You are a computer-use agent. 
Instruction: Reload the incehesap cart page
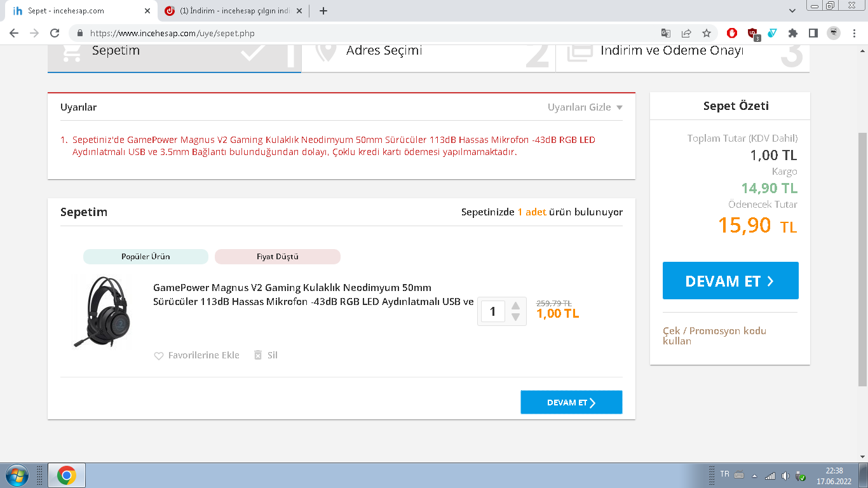pos(55,33)
